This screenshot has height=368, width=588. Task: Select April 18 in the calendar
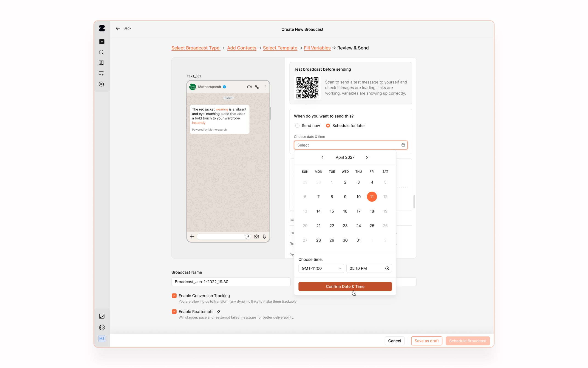coord(372,211)
